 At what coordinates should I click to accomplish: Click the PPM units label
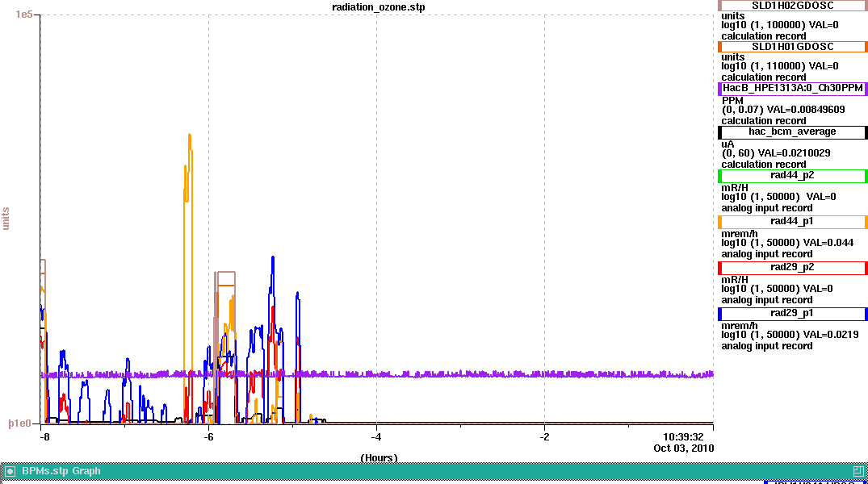pos(732,101)
